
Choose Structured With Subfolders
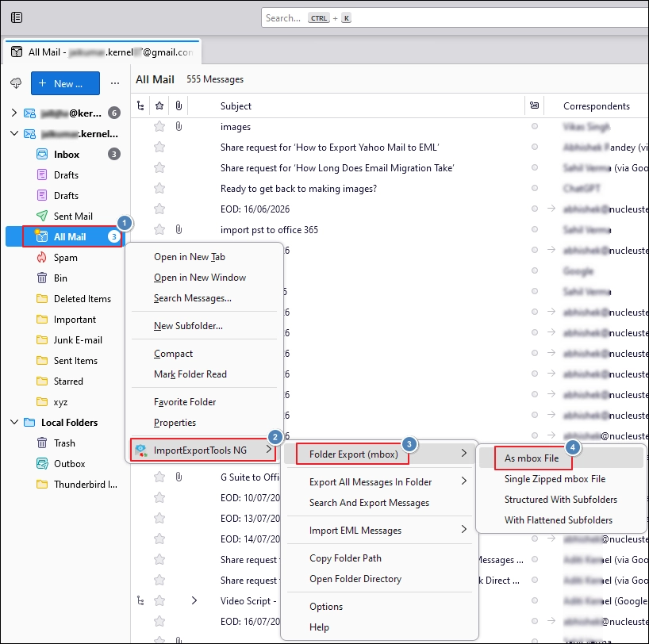(560, 500)
